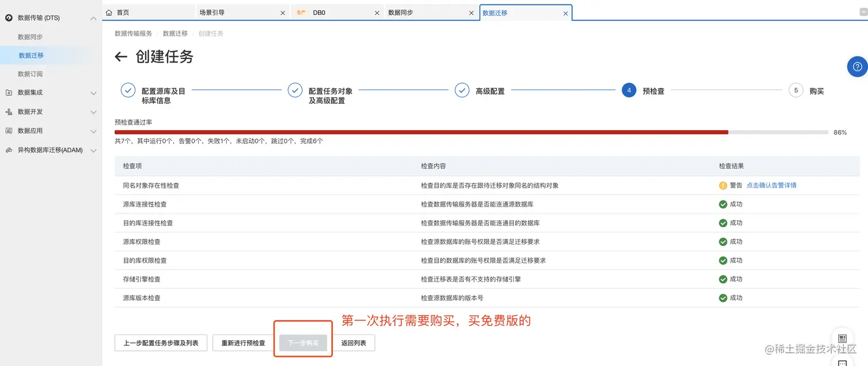Click the success checkmark in 存储引擎检查 row

(x=723, y=279)
